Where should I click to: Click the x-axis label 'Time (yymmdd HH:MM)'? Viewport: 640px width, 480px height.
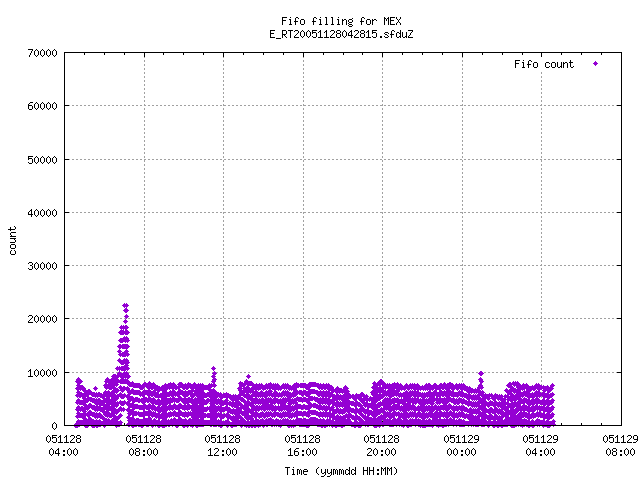(341, 471)
